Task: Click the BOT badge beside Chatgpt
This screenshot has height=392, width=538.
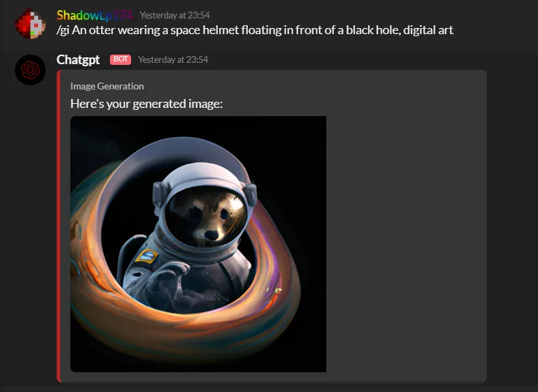Action: click(x=120, y=59)
